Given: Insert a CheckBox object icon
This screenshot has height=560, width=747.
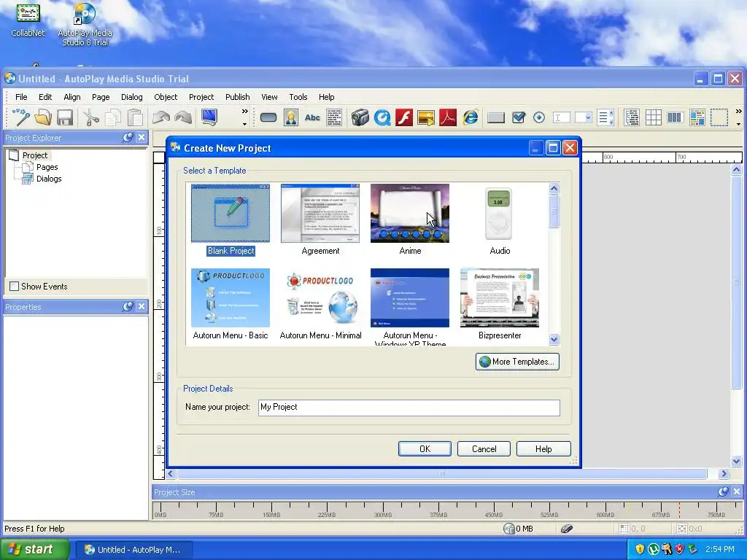Looking at the screenshot, I should pyautogui.click(x=519, y=117).
